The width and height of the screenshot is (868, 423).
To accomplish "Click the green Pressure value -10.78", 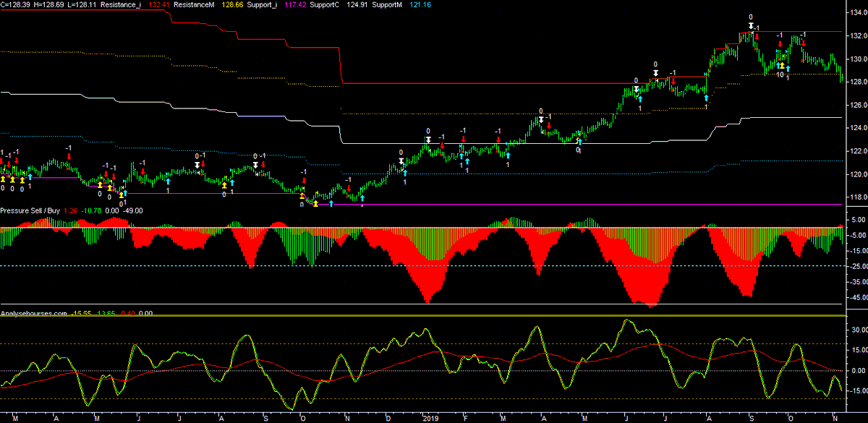I will coord(91,210).
